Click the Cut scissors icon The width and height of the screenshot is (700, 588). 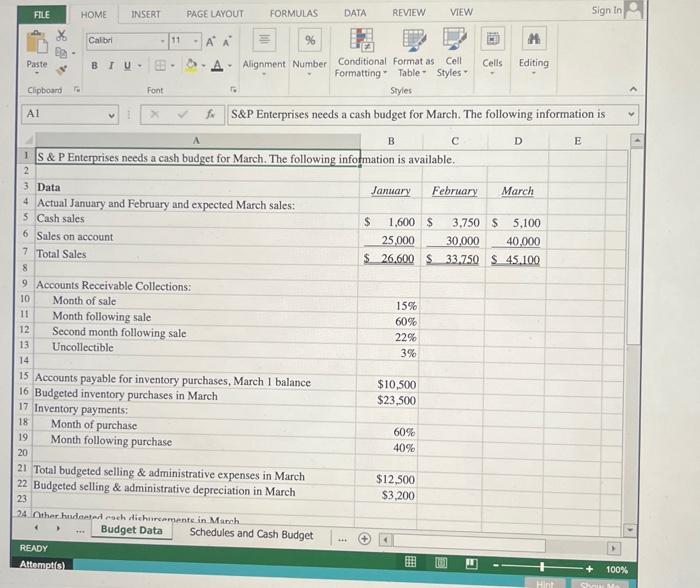click(62, 35)
